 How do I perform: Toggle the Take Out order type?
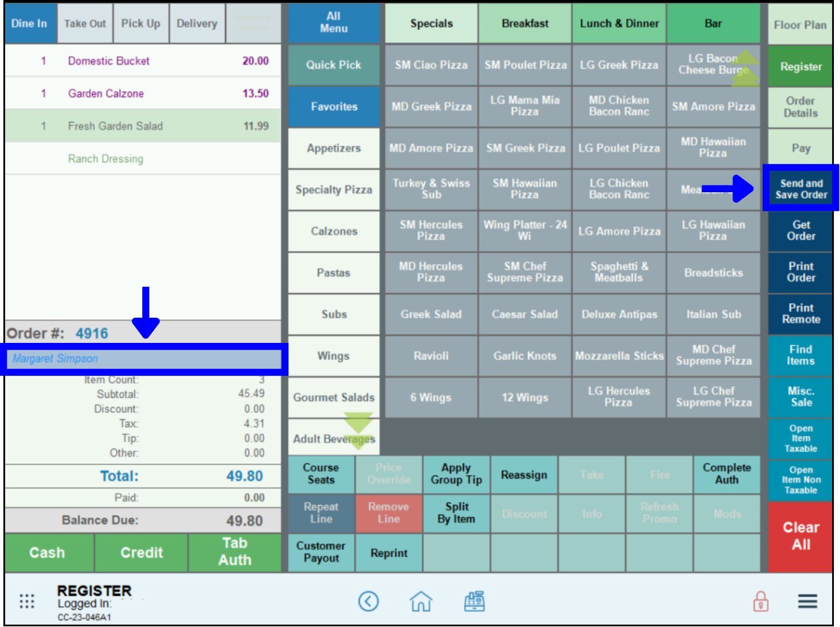pos(85,24)
